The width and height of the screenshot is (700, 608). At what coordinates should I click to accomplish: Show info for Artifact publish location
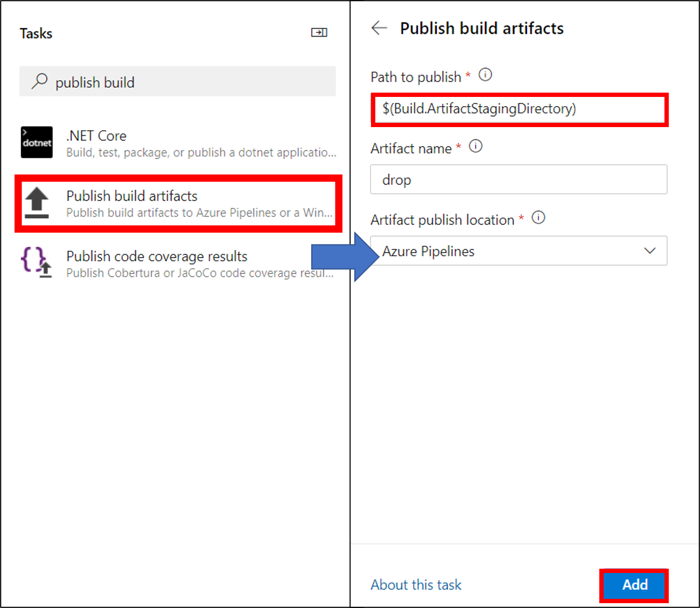pos(538,218)
